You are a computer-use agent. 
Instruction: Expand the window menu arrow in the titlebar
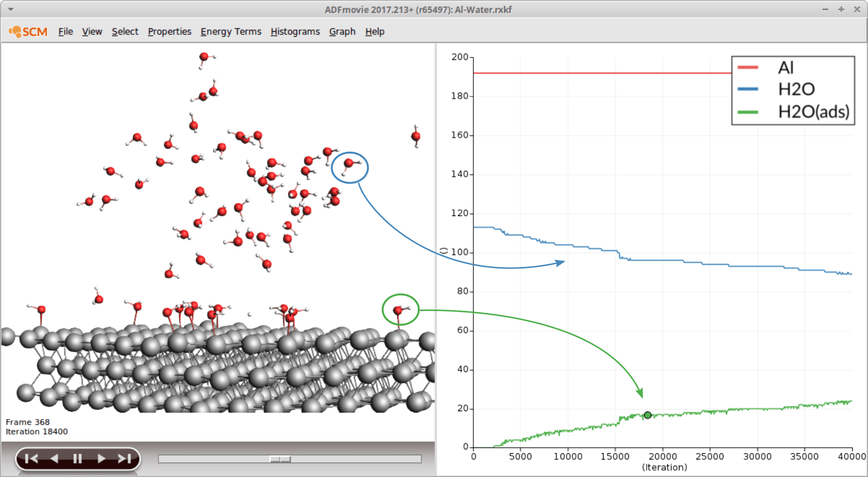coord(10,9)
